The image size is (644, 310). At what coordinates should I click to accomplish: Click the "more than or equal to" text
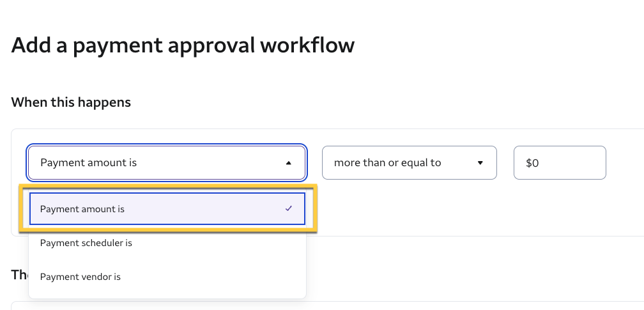387,163
